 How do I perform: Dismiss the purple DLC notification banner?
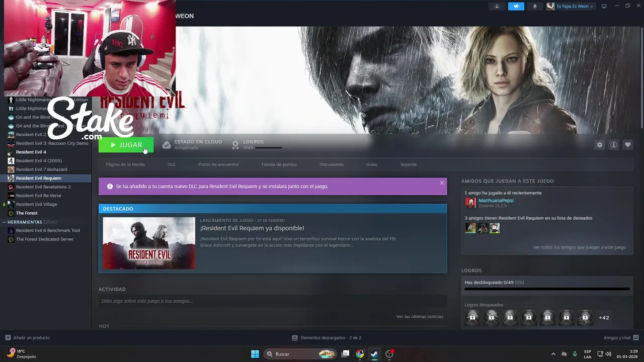click(x=442, y=183)
